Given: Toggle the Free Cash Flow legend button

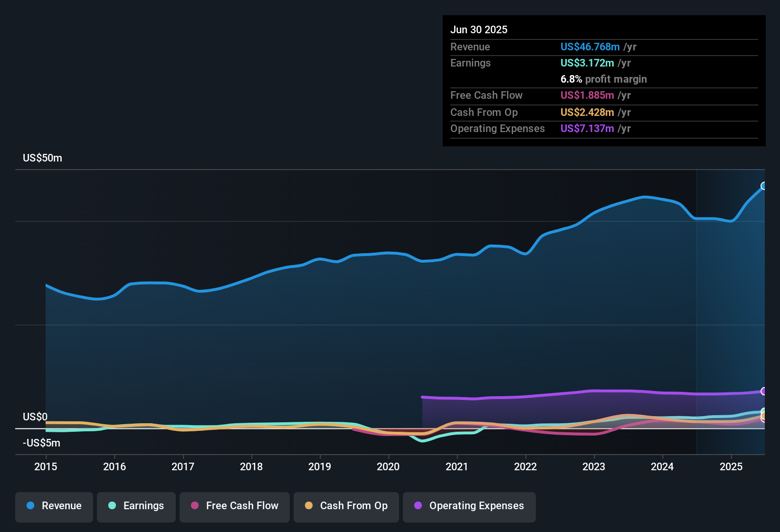Looking at the screenshot, I should (x=235, y=507).
